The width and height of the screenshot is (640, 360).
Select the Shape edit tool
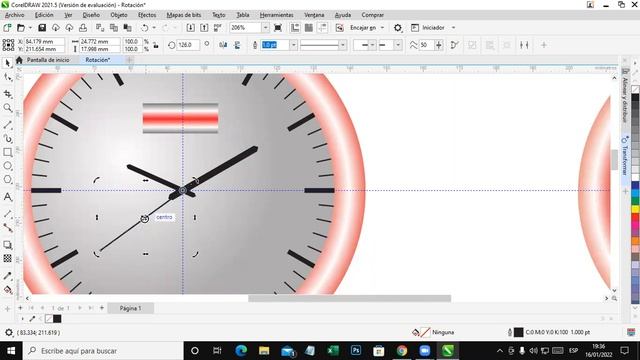pos(7,77)
